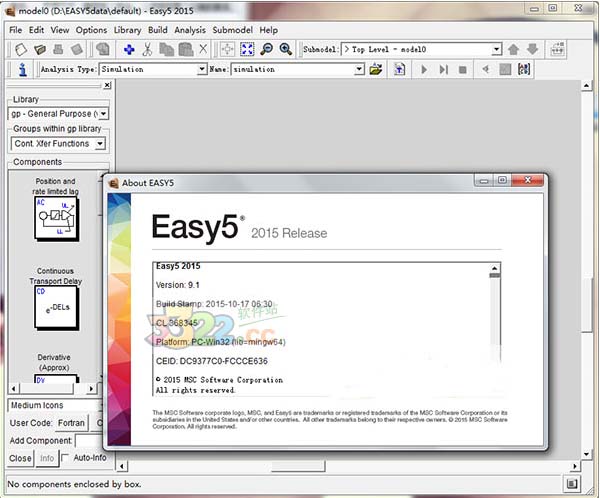Viewport: 600px width, 498px height.
Task: Click canvas horizontal scrollbar left arrow
Action: click(x=122, y=466)
